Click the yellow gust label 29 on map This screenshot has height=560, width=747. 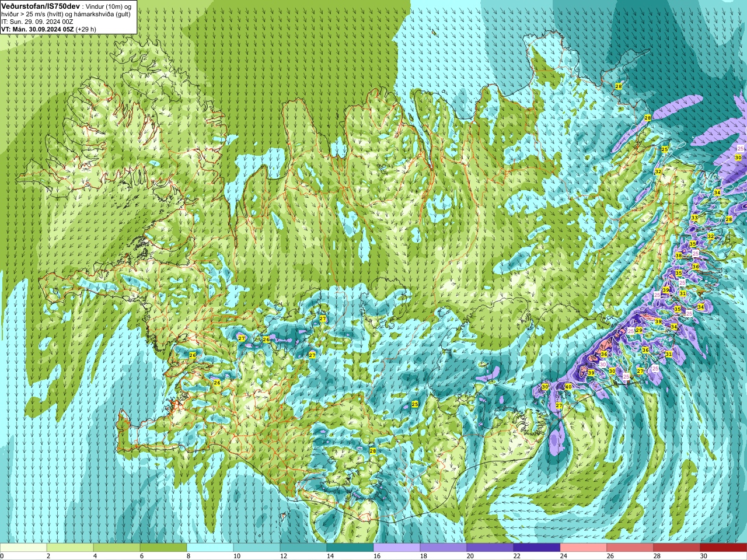coord(639,330)
